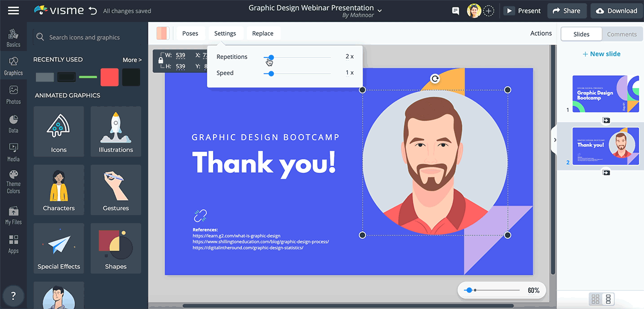644x309 pixels.
Task: Open the Theme Colors panel
Action: [13, 181]
